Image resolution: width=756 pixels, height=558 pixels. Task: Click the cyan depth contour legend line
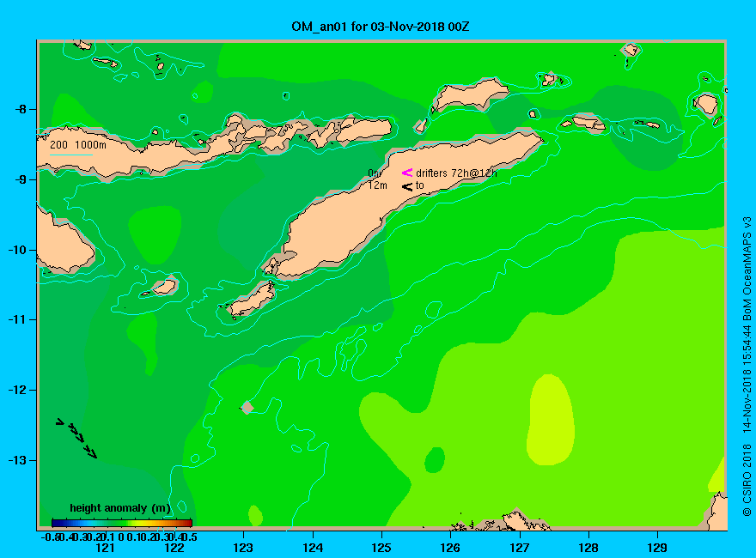pyautogui.click(x=70, y=155)
